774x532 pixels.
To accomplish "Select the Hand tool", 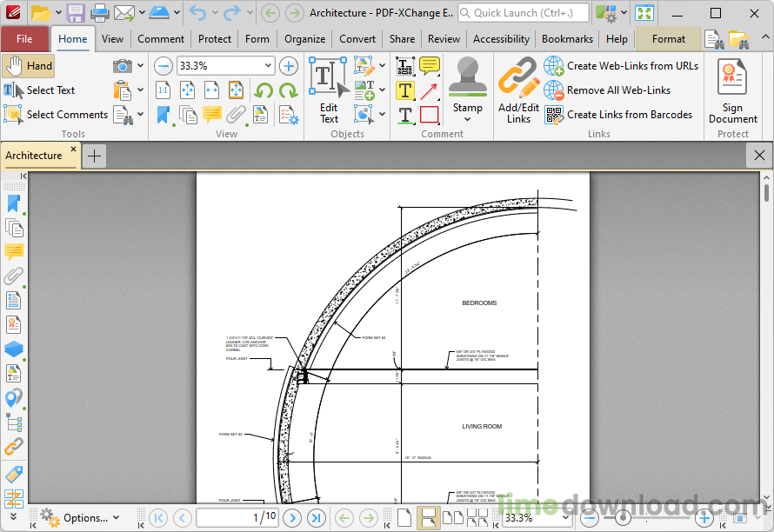I will 28,65.
